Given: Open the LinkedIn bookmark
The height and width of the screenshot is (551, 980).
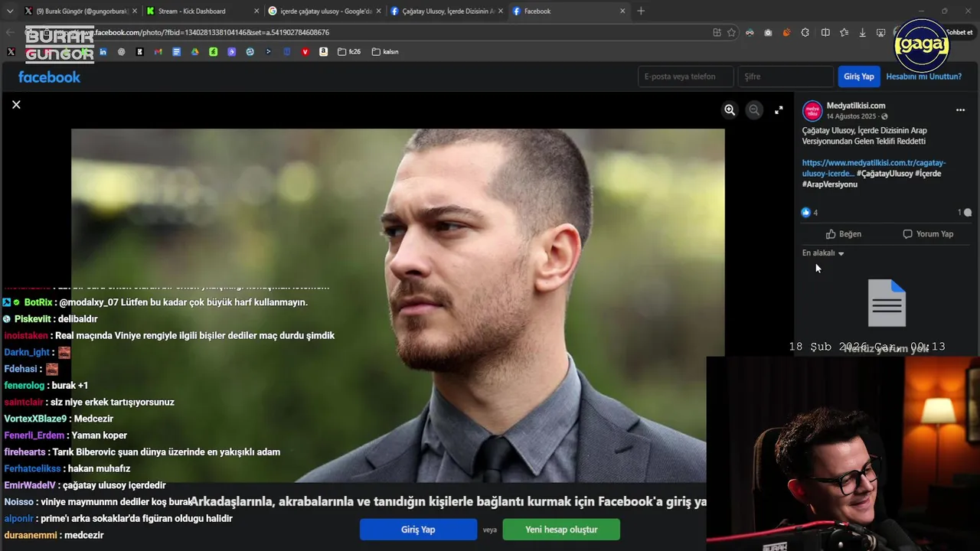Looking at the screenshot, I should click(103, 52).
